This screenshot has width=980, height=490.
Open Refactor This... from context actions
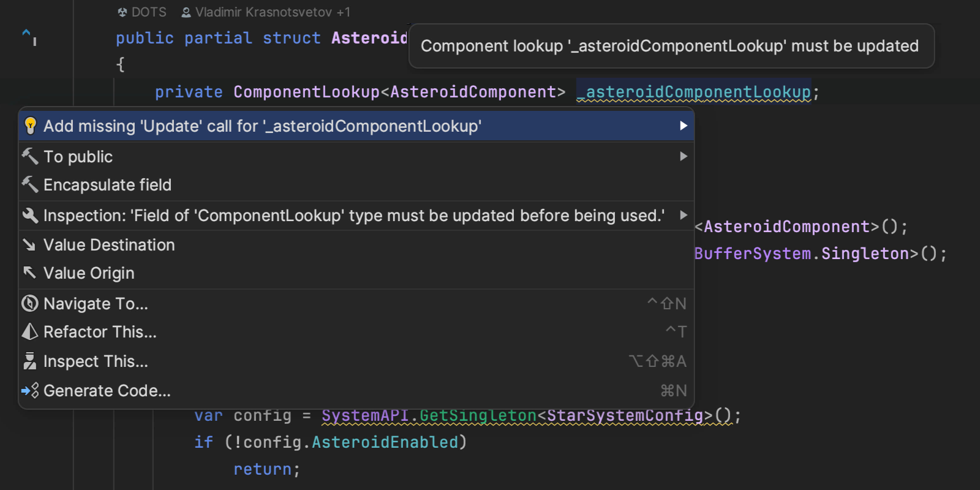[x=100, y=332]
